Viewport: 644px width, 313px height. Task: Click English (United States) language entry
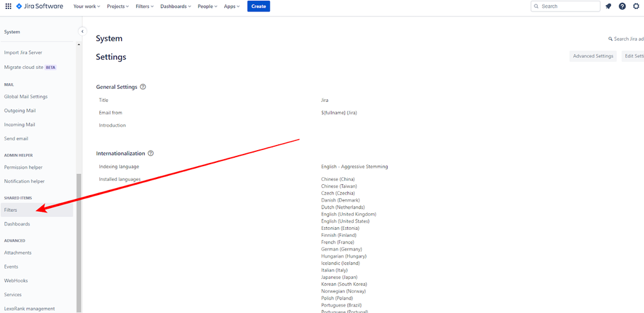pos(345,221)
